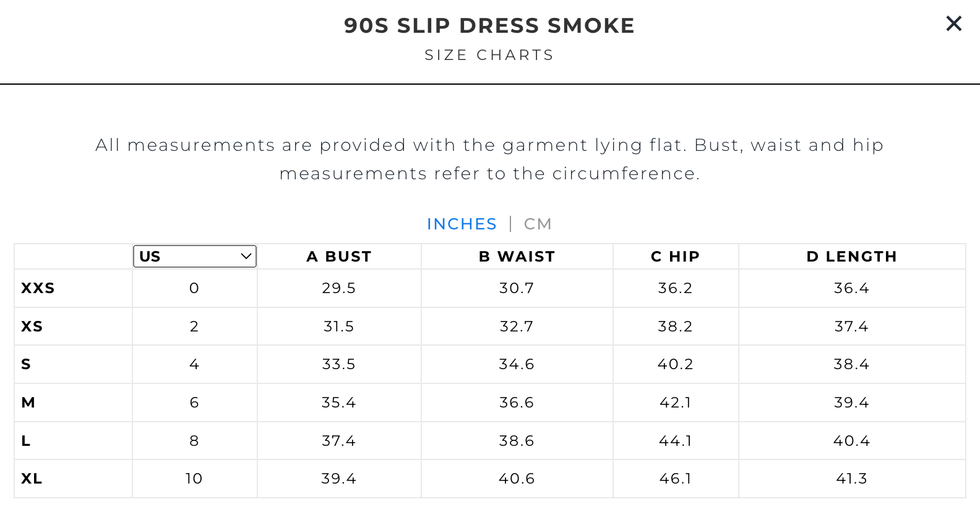
Task: Close the size chart dialog
Action: (x=953, y=23)
